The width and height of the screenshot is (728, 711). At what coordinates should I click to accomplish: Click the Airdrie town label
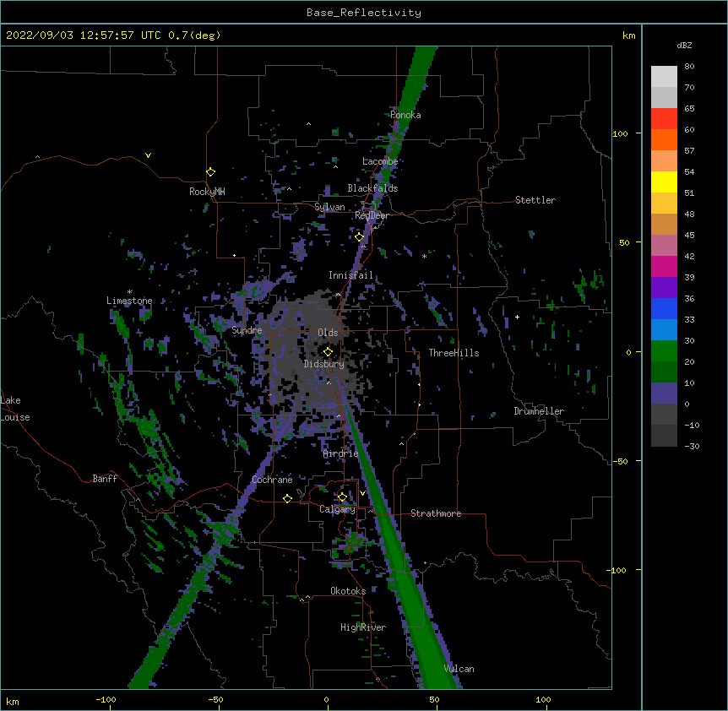coord(341,453)
